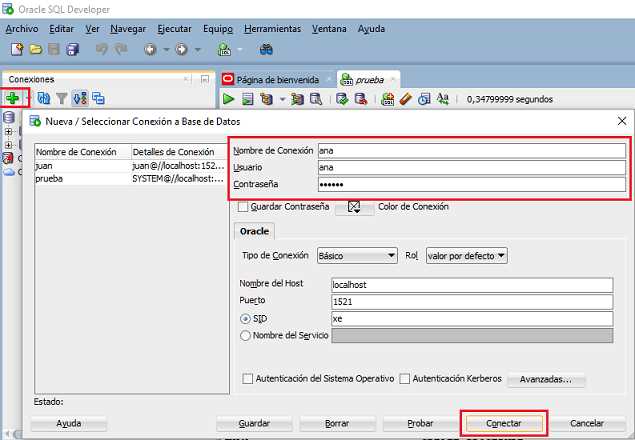Click the Contraseña password field

(472, 184)
